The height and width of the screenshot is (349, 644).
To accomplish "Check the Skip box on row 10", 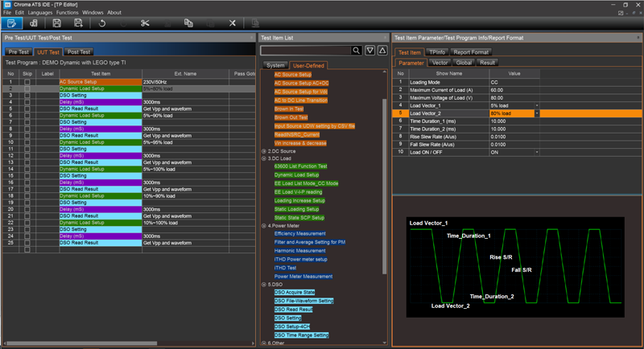I will [x=27, y=142].
